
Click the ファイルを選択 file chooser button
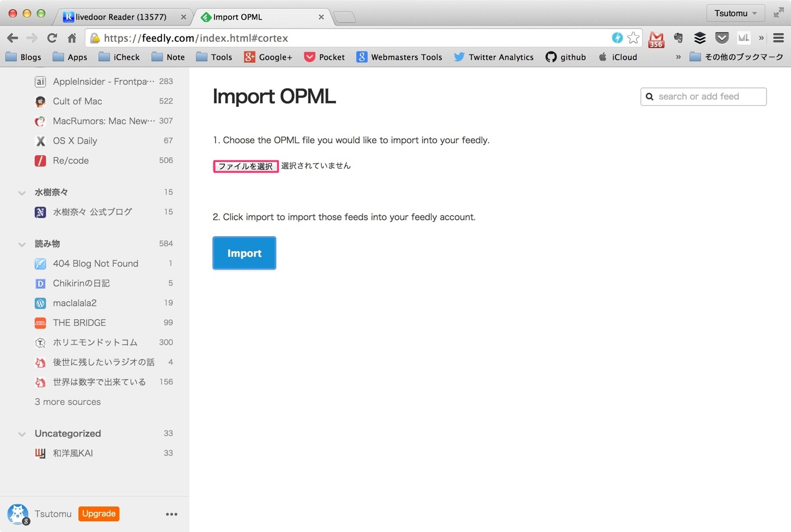pyautogui.click(x=246, y=166)
